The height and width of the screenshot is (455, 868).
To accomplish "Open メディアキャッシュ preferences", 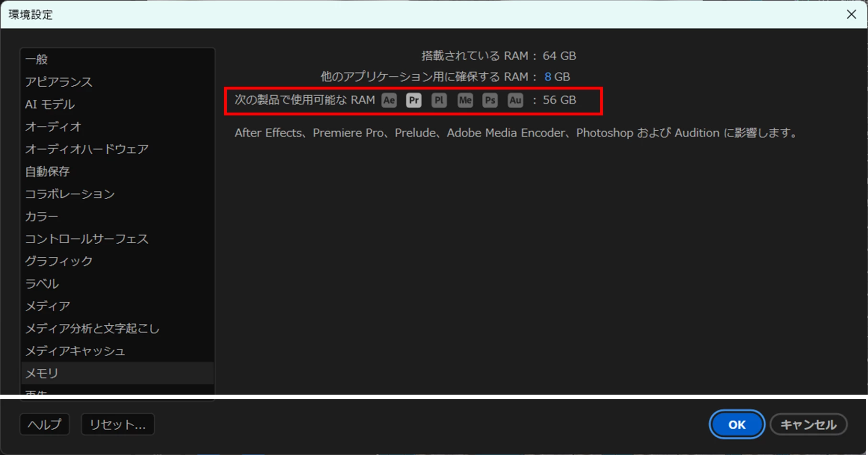I will click(x=117, y=351).
